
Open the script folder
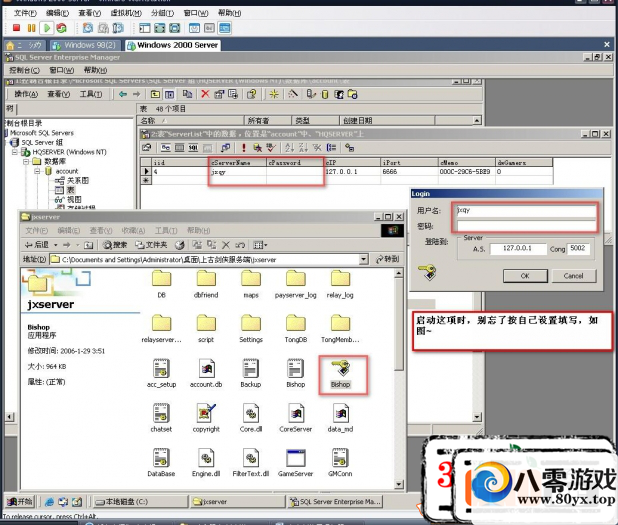(206, 328)
